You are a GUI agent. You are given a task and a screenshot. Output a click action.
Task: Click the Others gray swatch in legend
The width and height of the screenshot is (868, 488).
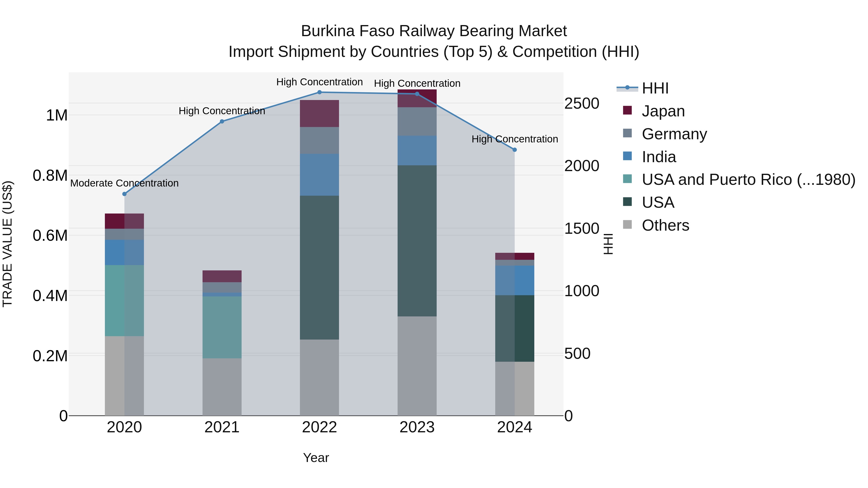627,224
